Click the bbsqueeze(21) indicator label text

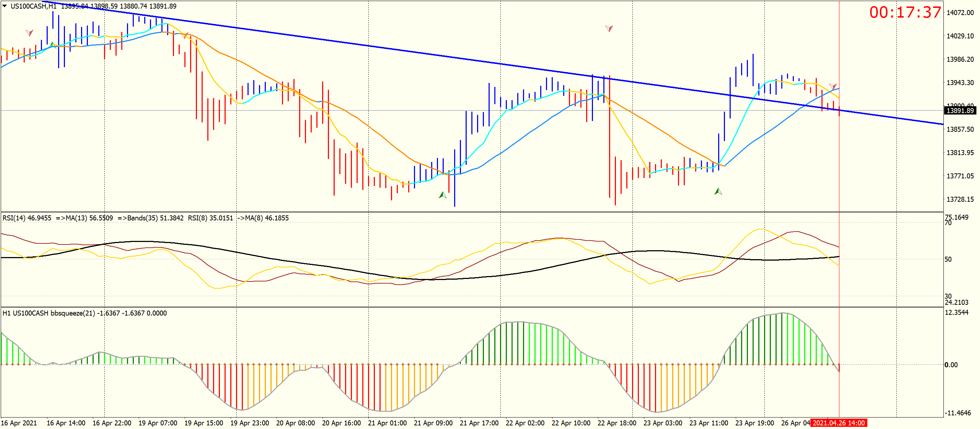[72, 313]
